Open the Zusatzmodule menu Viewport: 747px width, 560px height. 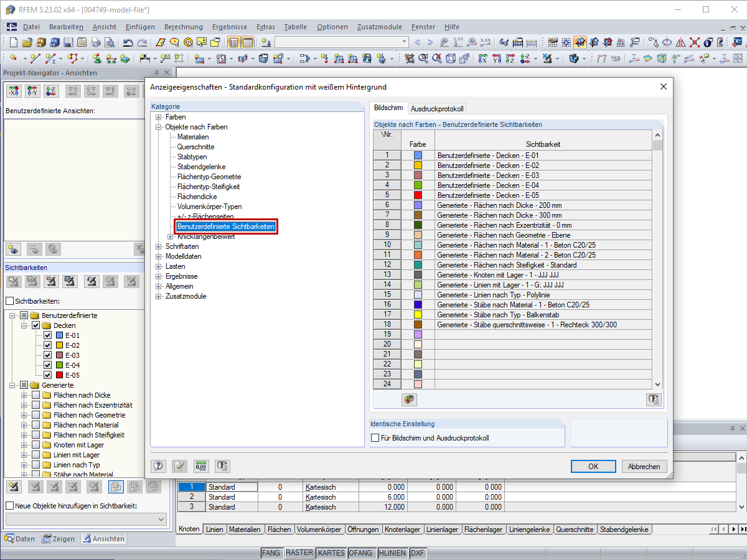point(380,27)
